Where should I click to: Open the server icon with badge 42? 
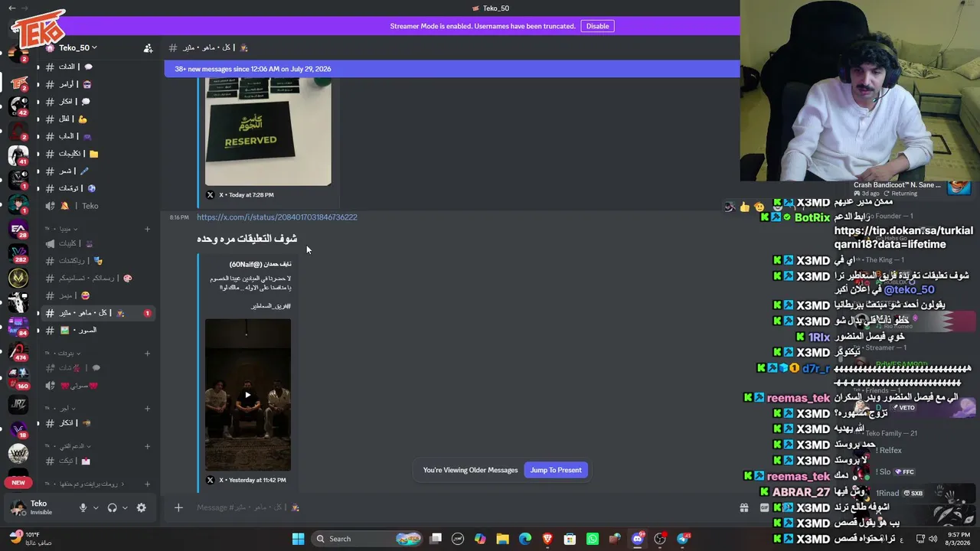tap(18, 106)
